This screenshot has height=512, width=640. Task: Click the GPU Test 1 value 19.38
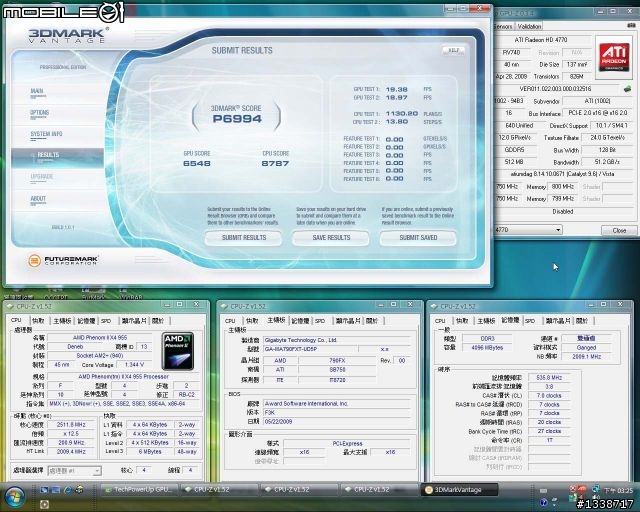point(397,89)
